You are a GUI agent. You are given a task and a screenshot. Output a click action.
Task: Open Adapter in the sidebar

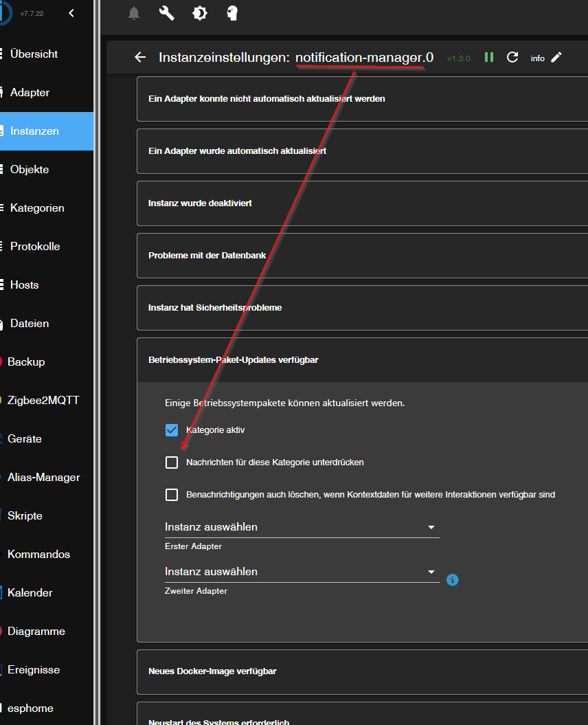[47, 93]
